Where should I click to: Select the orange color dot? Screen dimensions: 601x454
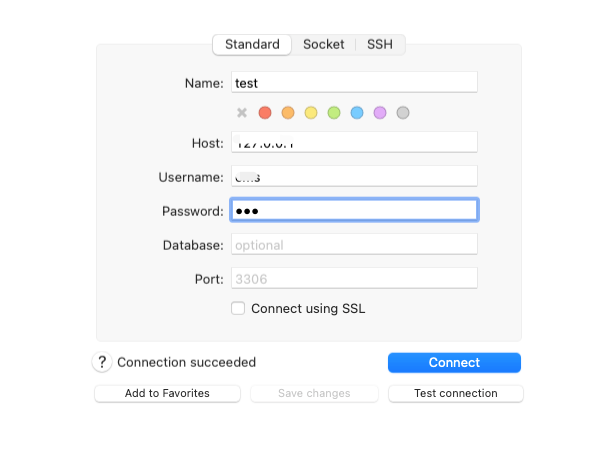(288, 113)
